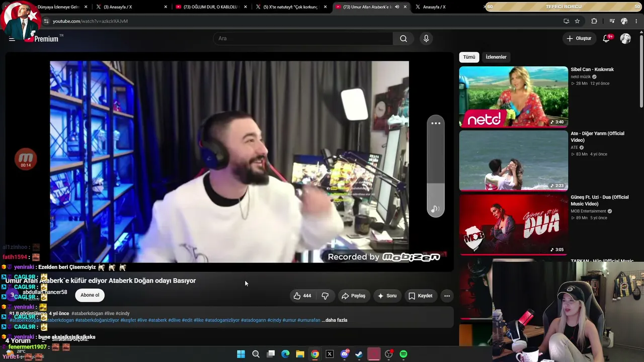Open Chrome media control icon in toolbar
Screen dimensions: 644x362
pos(612,21)
